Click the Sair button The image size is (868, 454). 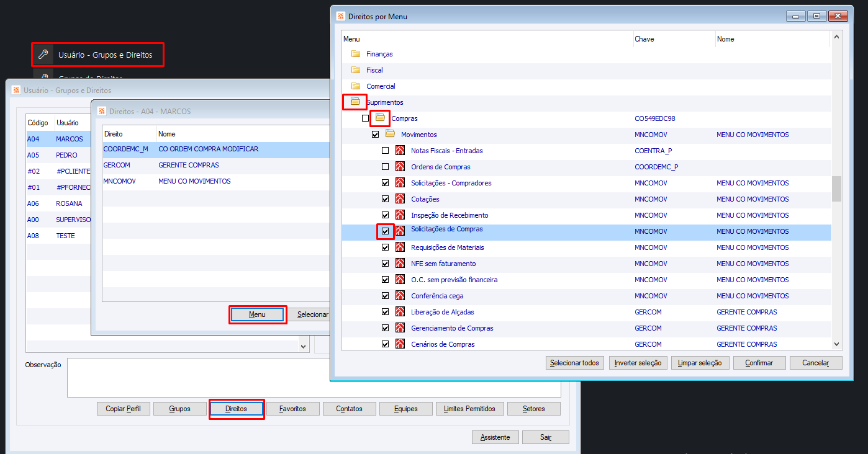tap(546, 437)
